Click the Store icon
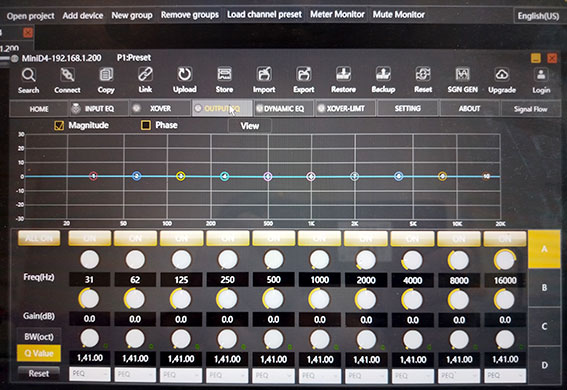 (x=224, y=74)
